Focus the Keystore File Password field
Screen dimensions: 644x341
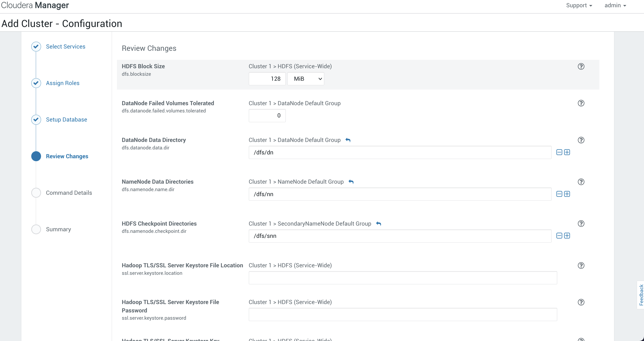click(403, 314)
